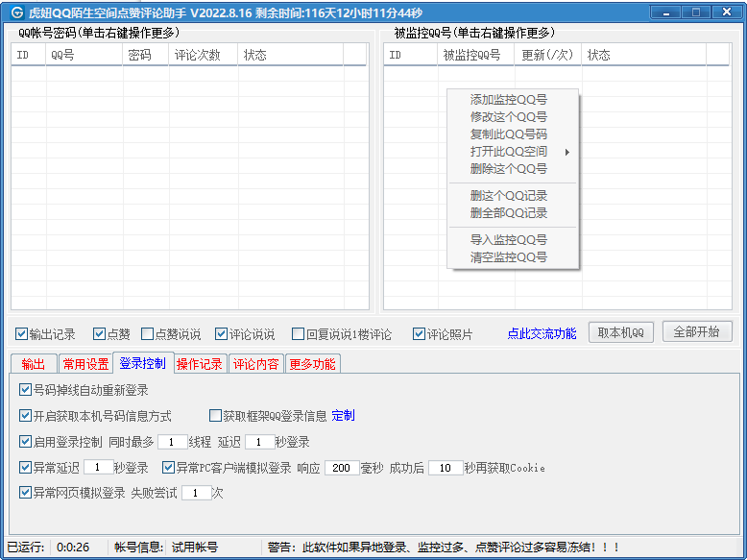Uncheck 开启获取本机号码信息方式

click(x=25, y=416)
